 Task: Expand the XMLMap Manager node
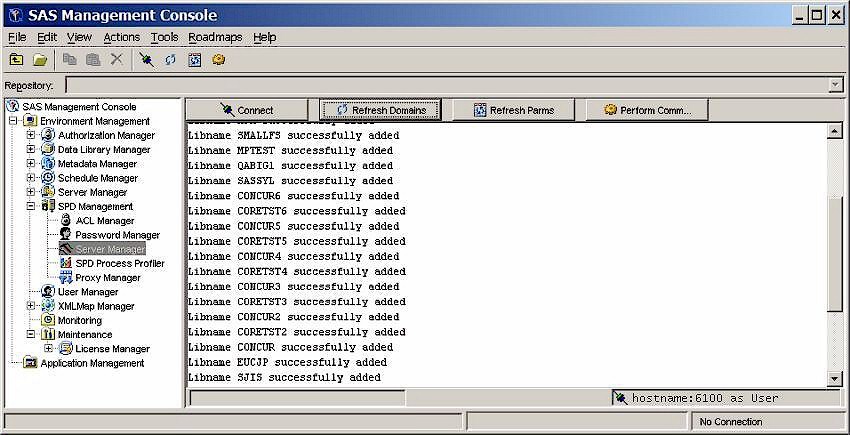point(31,306)
